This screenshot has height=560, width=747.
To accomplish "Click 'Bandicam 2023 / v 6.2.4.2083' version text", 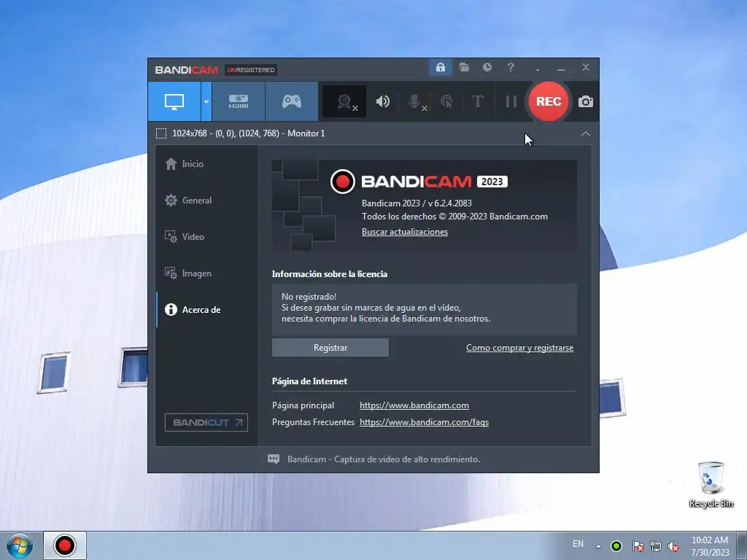I will [417, 203].
